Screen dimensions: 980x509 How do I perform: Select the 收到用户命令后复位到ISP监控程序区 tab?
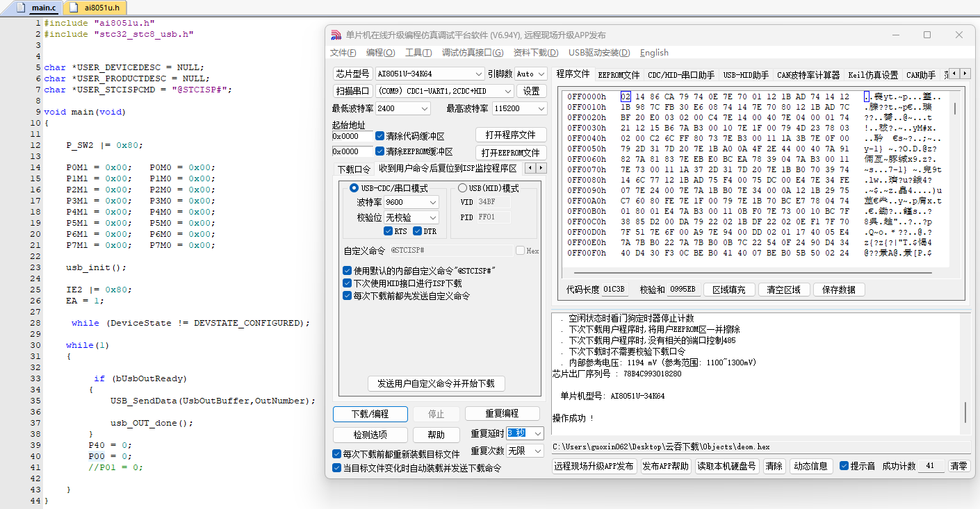tap(447, 169)
